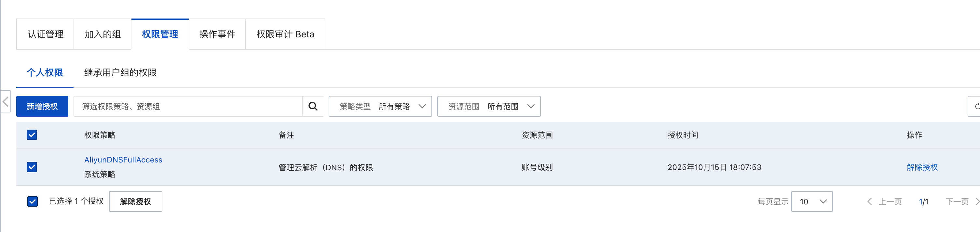
Task: Click the bottom 解除授权 batch button
Action: [x=135, y=202]
